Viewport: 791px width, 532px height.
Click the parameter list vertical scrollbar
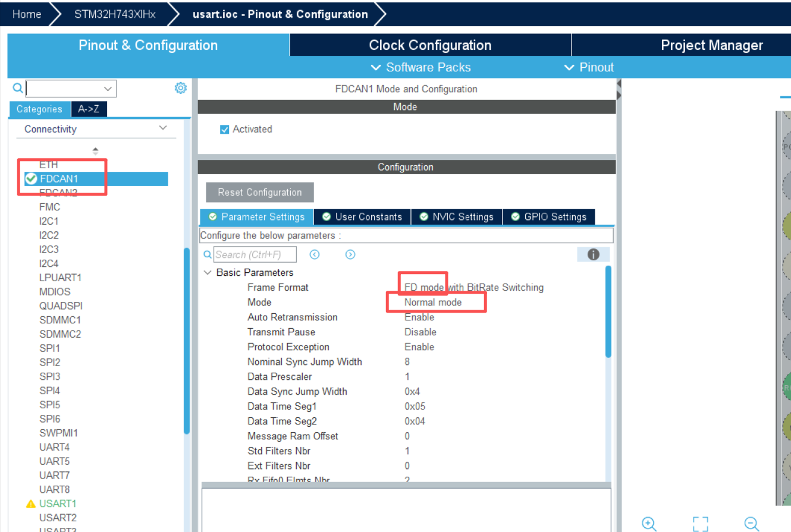608,311
